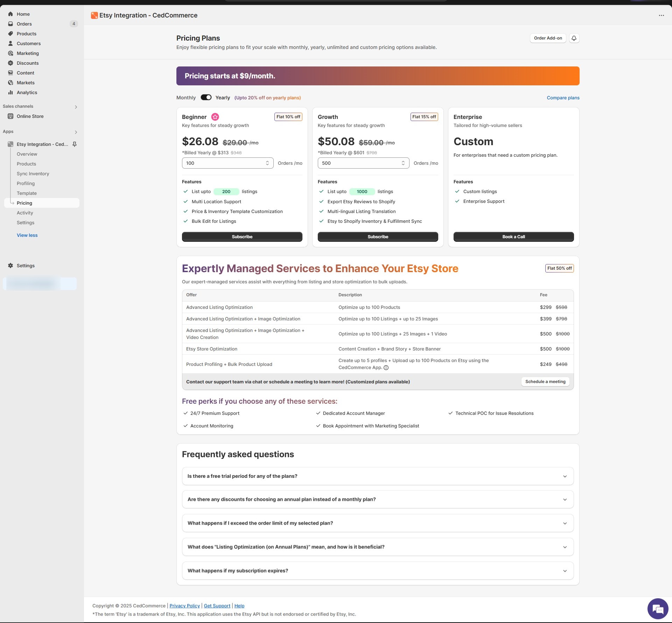Click the Customers person icon
The width and height of the screenshot is (672, 623).
(10, 43)
